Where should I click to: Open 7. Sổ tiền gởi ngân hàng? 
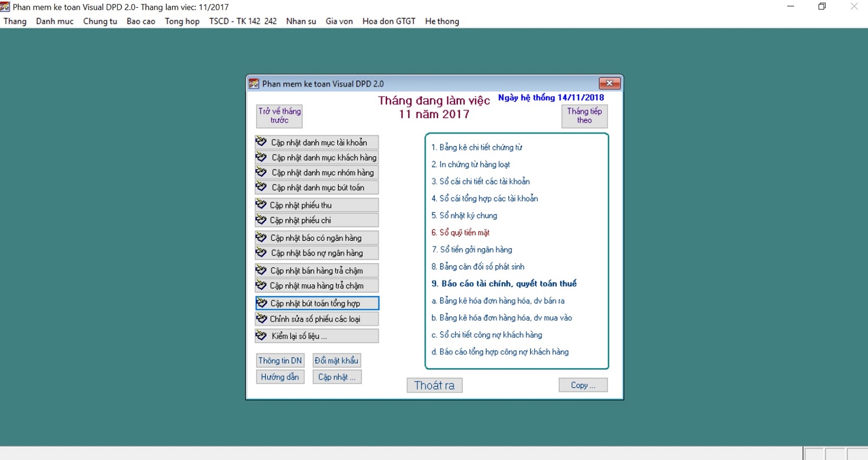(x=472, y=249)
